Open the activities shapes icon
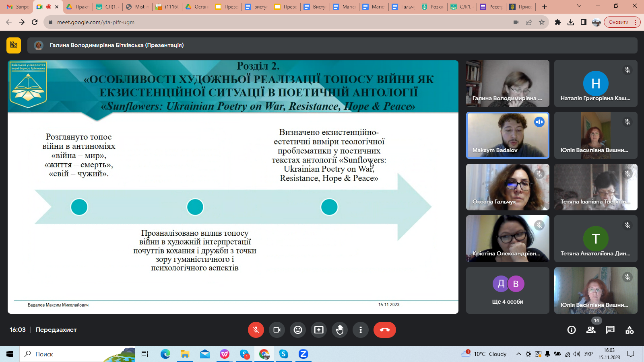 630,330
